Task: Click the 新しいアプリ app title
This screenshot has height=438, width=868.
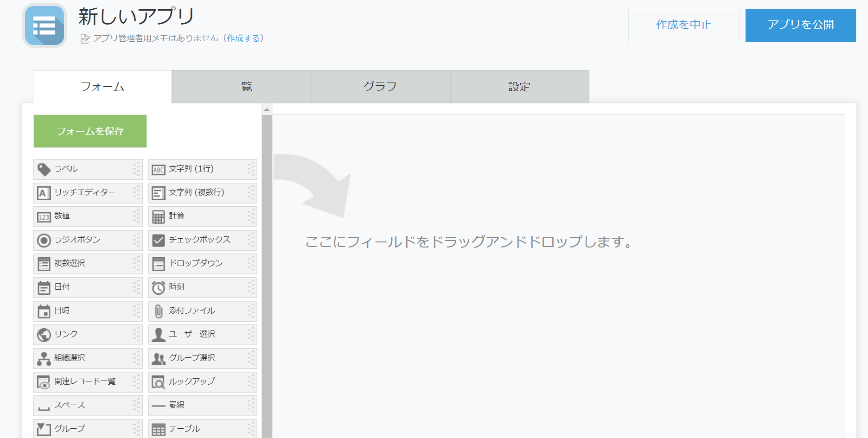Action: pyautogui.click(x=136, y=17)
